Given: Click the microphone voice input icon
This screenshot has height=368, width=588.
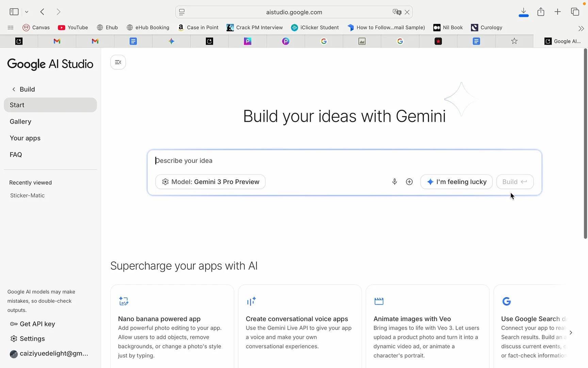Looking at the screenshot, I should (394, 182).
